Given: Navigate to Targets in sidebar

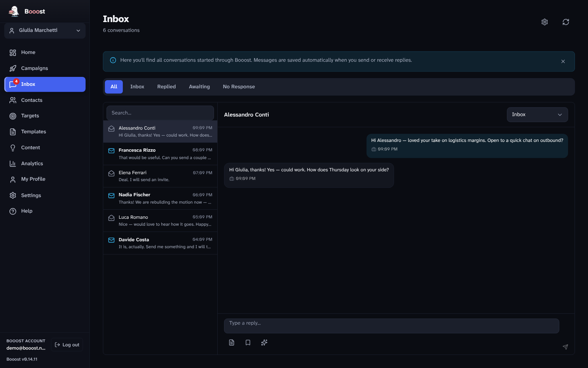Looking at the screenshot, I should 45,116.
